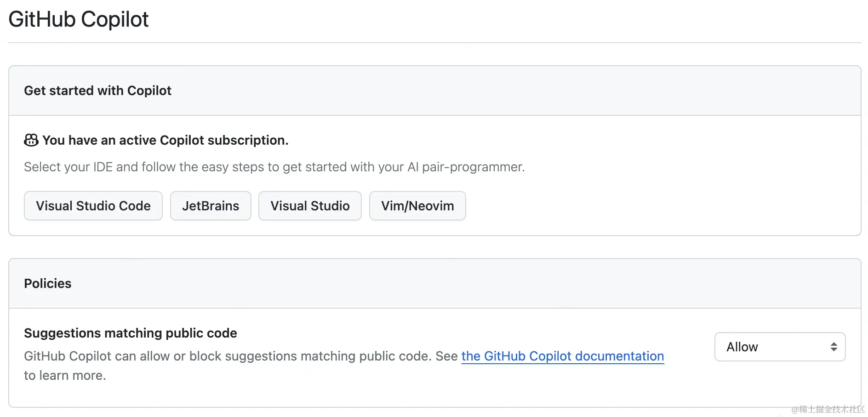Click the up-down arrows on the Allow selector
The width and height of the screenshot is (868, 417).
(x=834, y=347)
